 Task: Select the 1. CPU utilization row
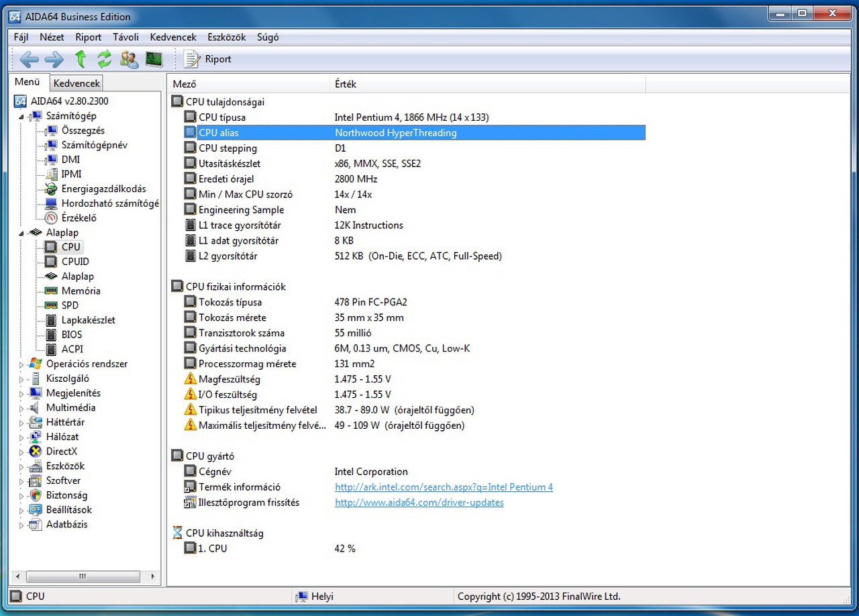(414, 549)
